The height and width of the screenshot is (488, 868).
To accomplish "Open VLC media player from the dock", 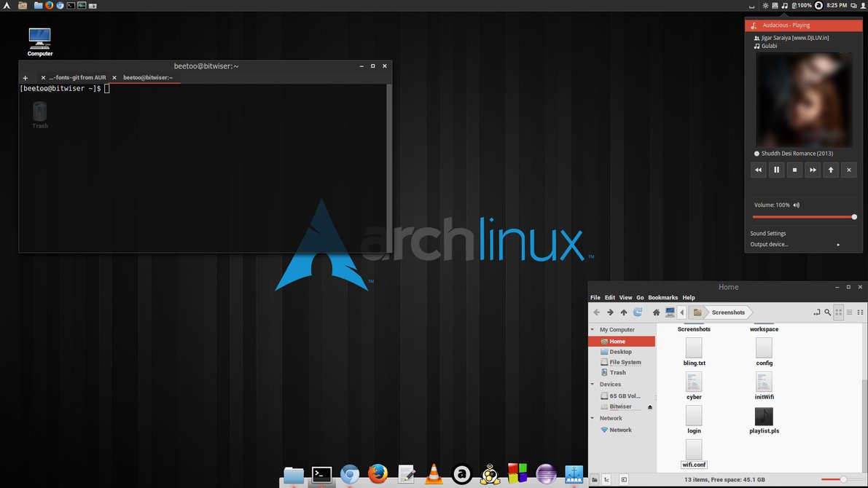I will (x=434, y=474).
